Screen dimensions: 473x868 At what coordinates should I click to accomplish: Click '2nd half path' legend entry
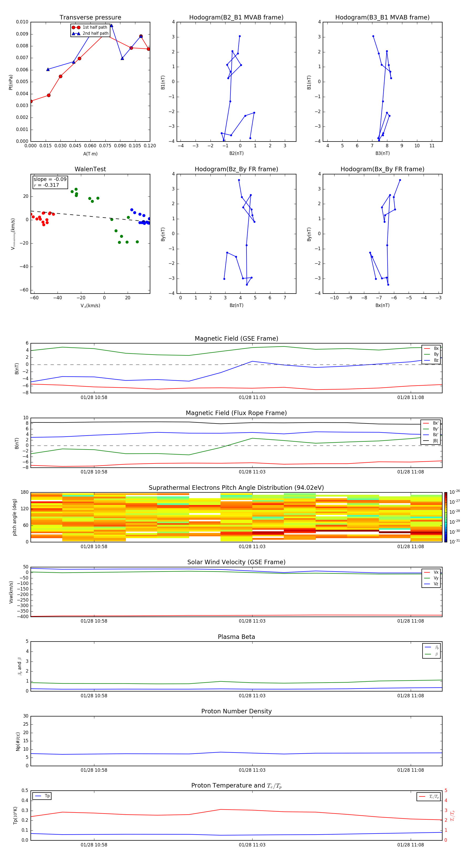pyautogui.click(x=90, y=33)
